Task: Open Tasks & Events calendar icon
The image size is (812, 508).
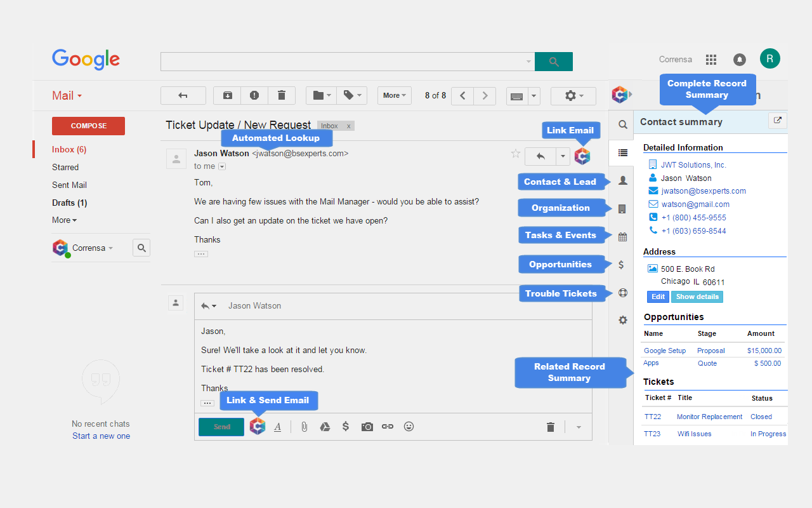Action: point(623,237)
